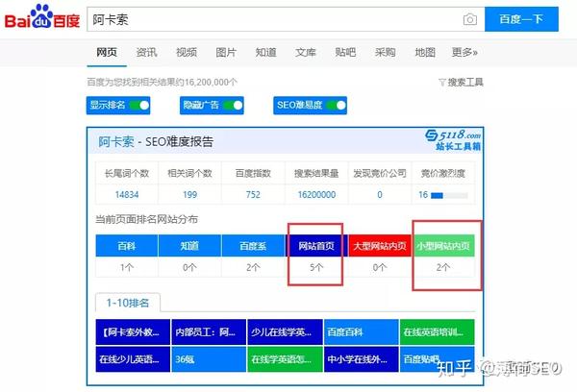The image size is (577, 392).
Task: Click the 2个 count under 小型网站内页
Action: 443,267
